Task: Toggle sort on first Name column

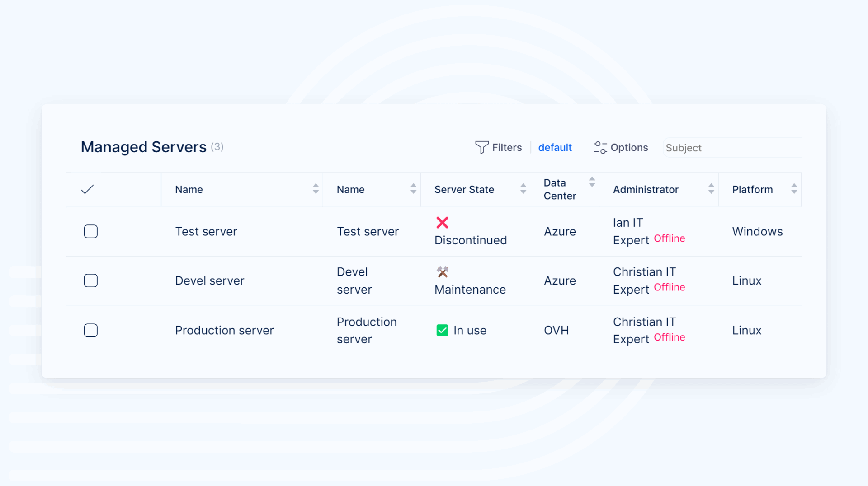Action: (316, 189)
